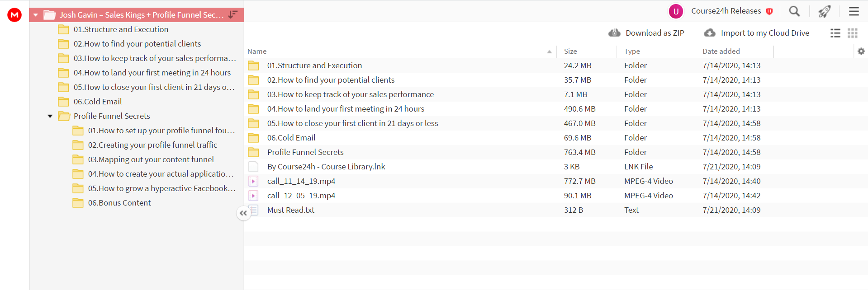
Task: Collapse the Josh Gavin root folder arrow
Action: click(x=36, y=15)
